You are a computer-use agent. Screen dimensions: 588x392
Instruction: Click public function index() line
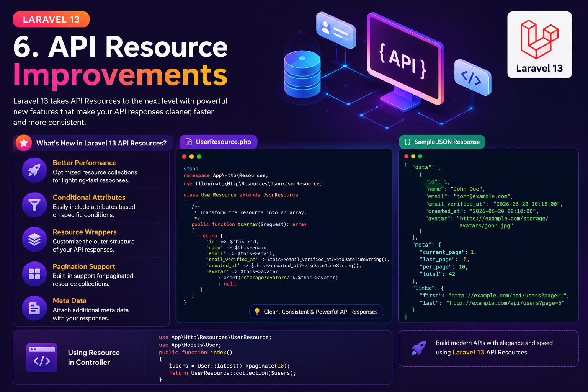pos(196,352)
